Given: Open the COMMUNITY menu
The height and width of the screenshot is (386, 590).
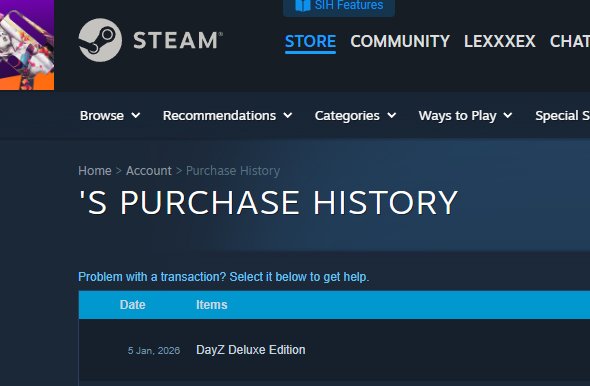Looking at the screenshot, I should (x=400, y=41).
